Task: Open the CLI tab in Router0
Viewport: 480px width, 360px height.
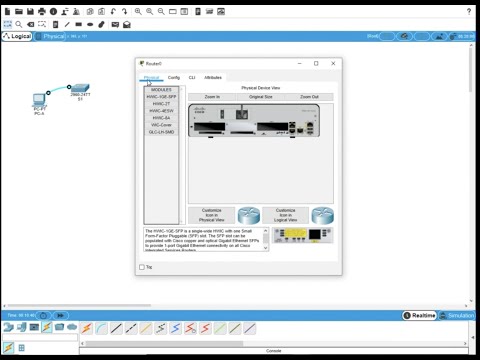Action: click(x=192, y=78)
